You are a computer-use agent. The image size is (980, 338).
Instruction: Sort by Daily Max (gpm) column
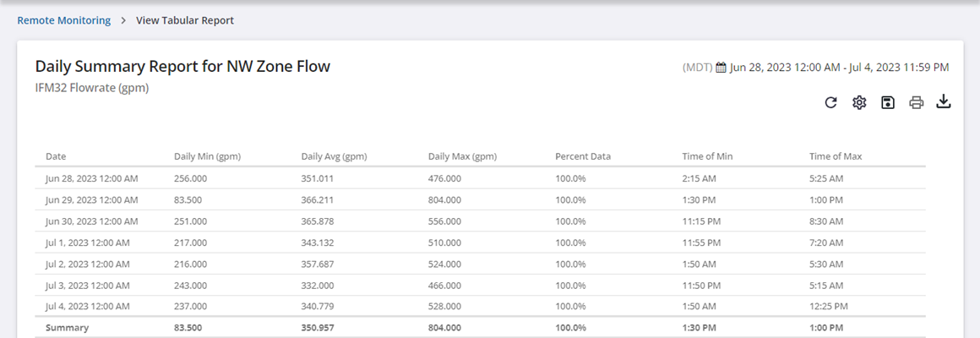(462, 156)
